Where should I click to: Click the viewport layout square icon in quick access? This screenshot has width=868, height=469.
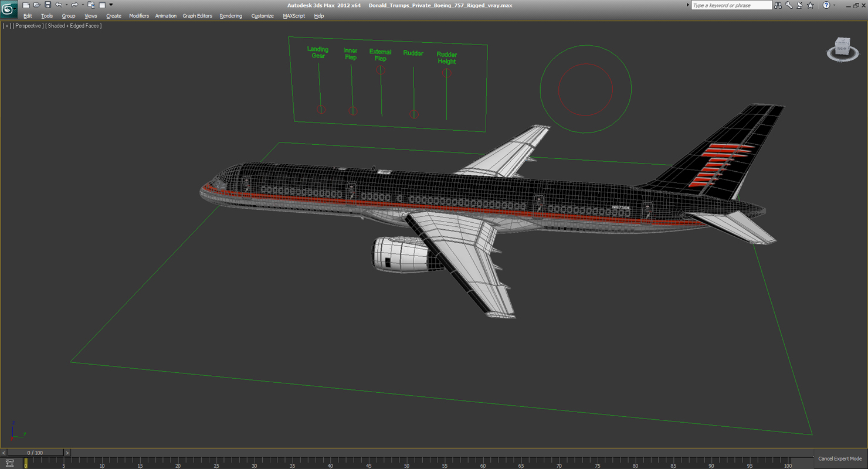pos(102,5)
